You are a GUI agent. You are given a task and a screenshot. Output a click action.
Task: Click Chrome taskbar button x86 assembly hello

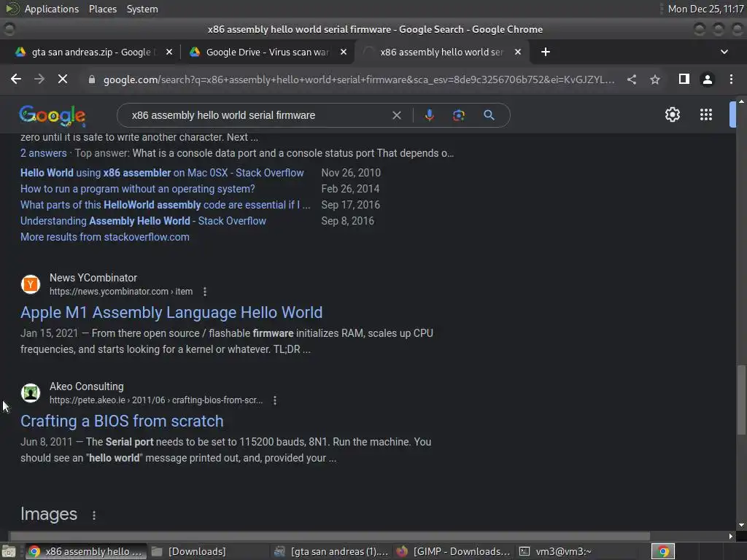pos(86,551)
